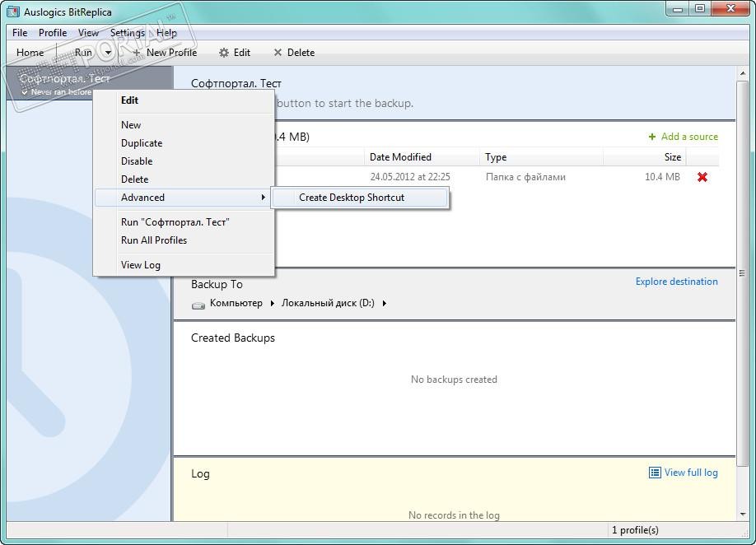
Task: Click the drive icon in Backup To path
Action: point(198,305)
